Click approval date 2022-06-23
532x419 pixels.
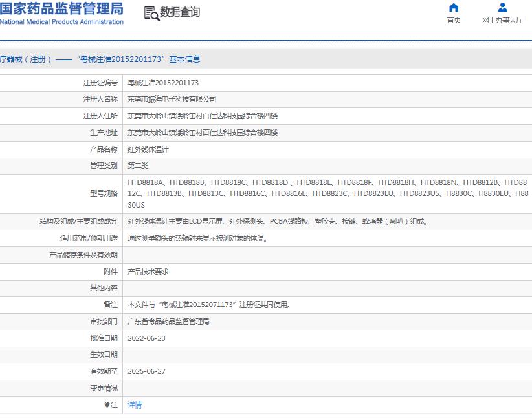[x=146, y=338]
